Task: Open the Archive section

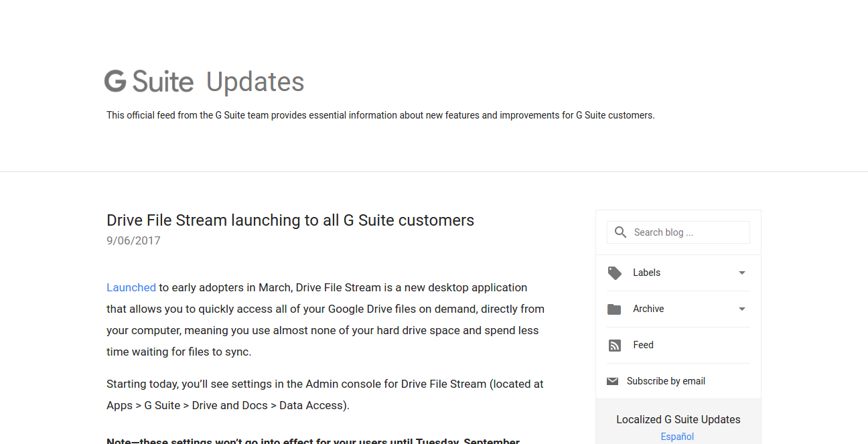Action: click(x=678, y=309)
